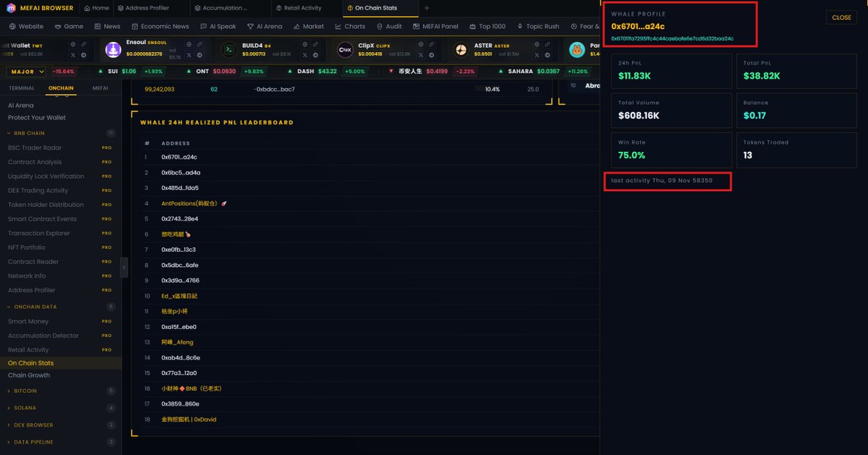Collapse the sidebar using the handle arrow

click(x=124, y=267)
